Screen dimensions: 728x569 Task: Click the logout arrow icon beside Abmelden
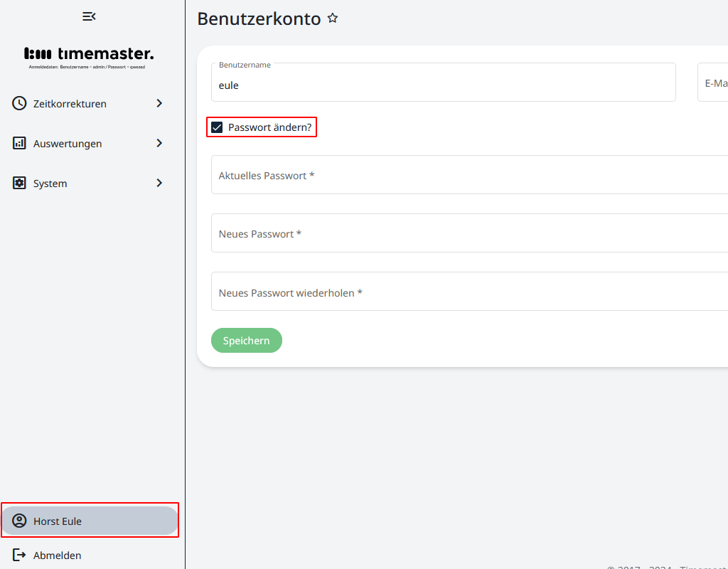(19, 555)
